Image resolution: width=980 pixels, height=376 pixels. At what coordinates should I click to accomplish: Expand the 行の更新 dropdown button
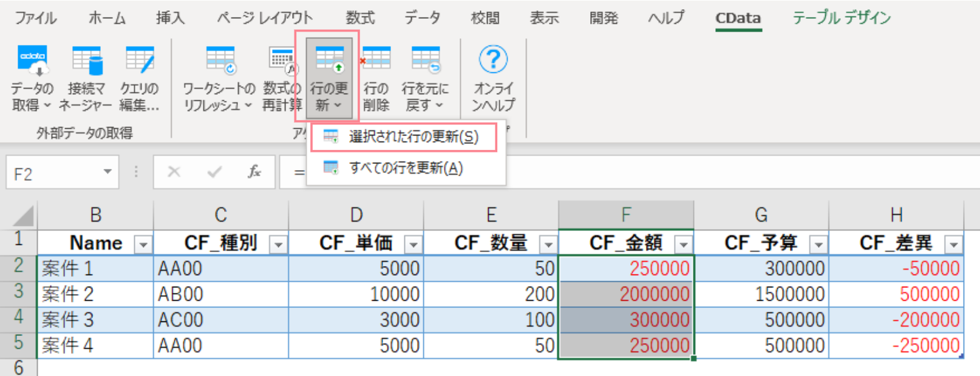tap(329, 78)
